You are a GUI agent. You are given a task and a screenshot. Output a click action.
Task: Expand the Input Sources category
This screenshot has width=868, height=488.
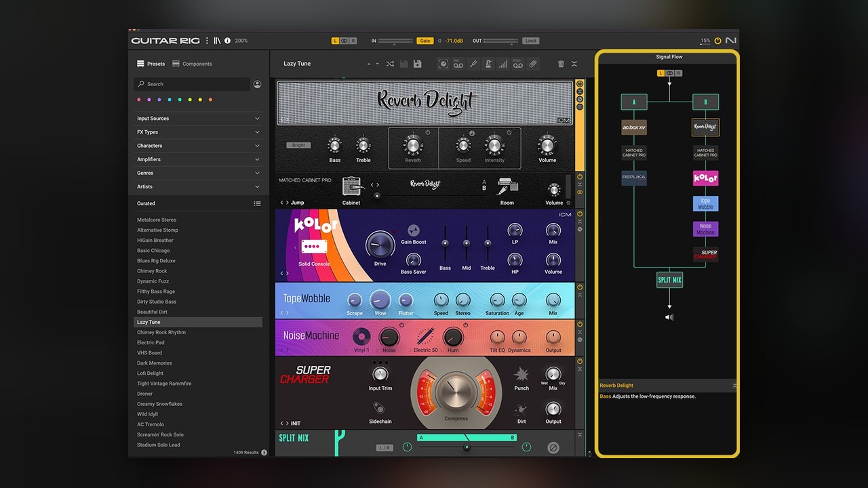[198, 119]
